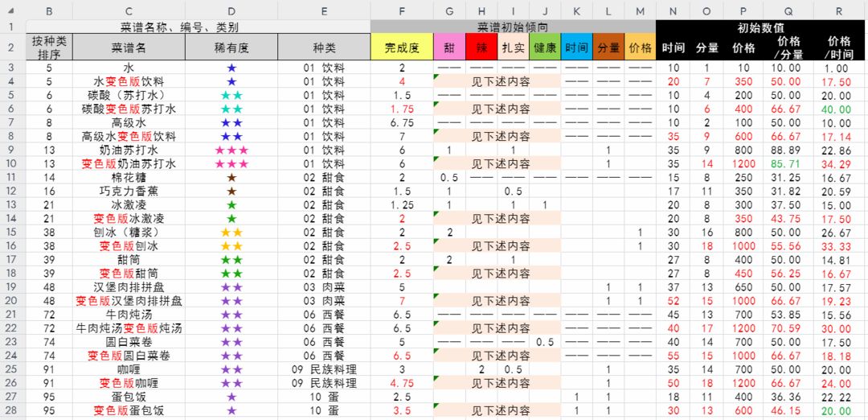The image size is (868, 420).
Task: Select column F header
Action: click(401, 10)
